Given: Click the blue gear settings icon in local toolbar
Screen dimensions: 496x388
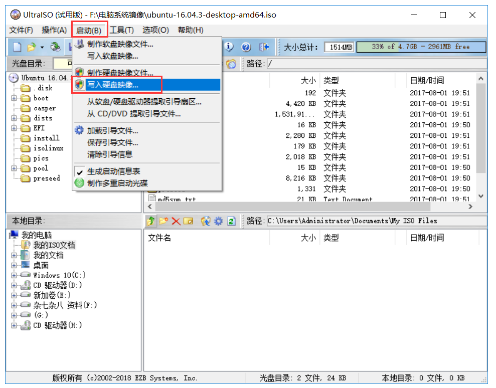Looking at the screenshot, I should pyautogui.click(x=218, y=221).
